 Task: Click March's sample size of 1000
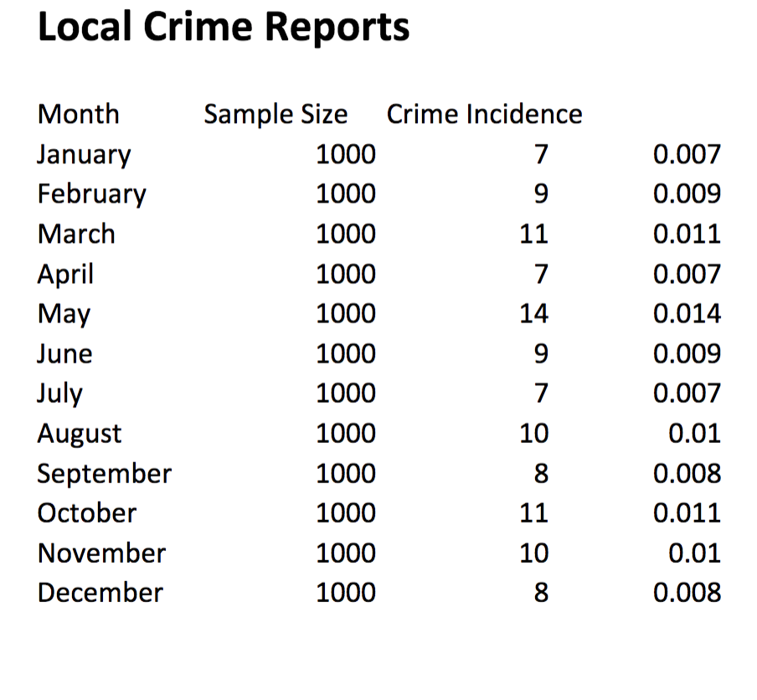[x=347, y=234]
